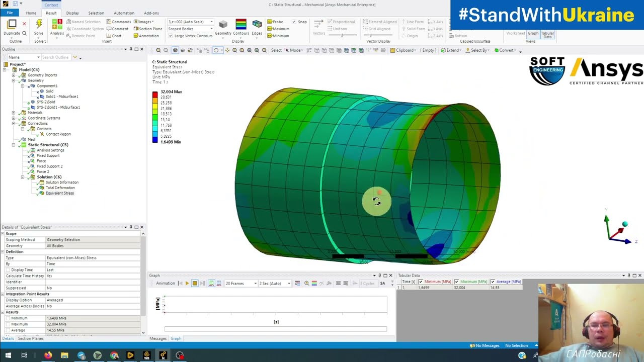Collapse the Solution (C6) tree node

point(23,177)
